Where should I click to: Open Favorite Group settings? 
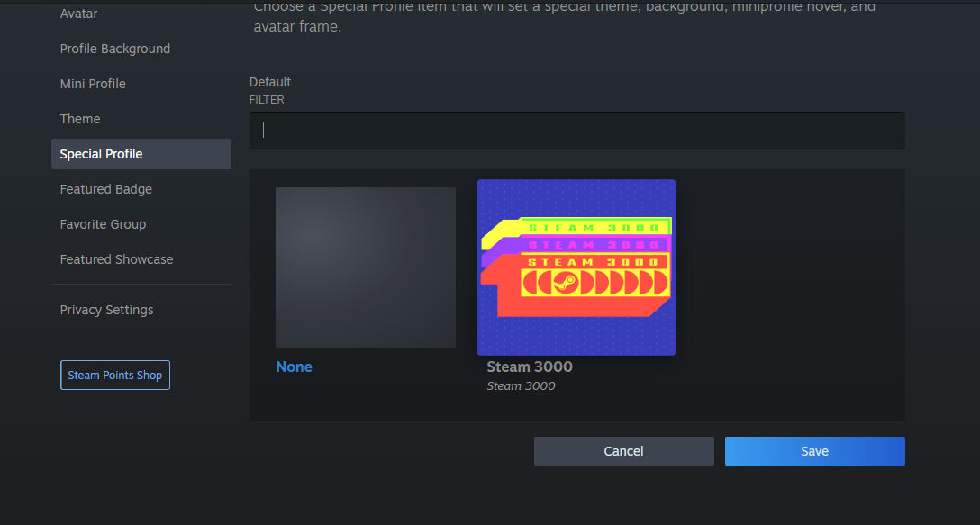click(103, 223)
